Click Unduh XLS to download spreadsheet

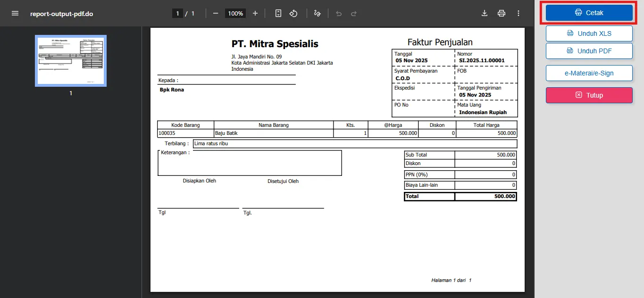(589, 33)
